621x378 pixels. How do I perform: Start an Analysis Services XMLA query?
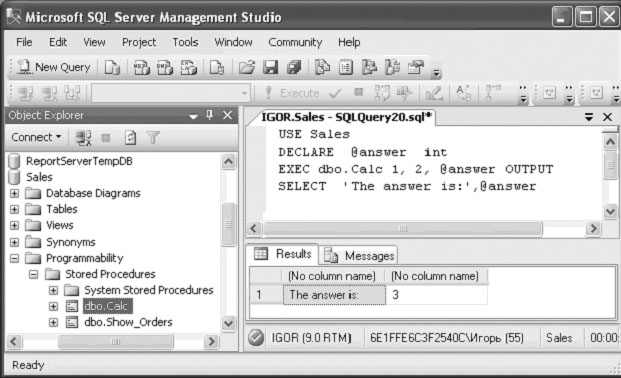pos(189,67)
